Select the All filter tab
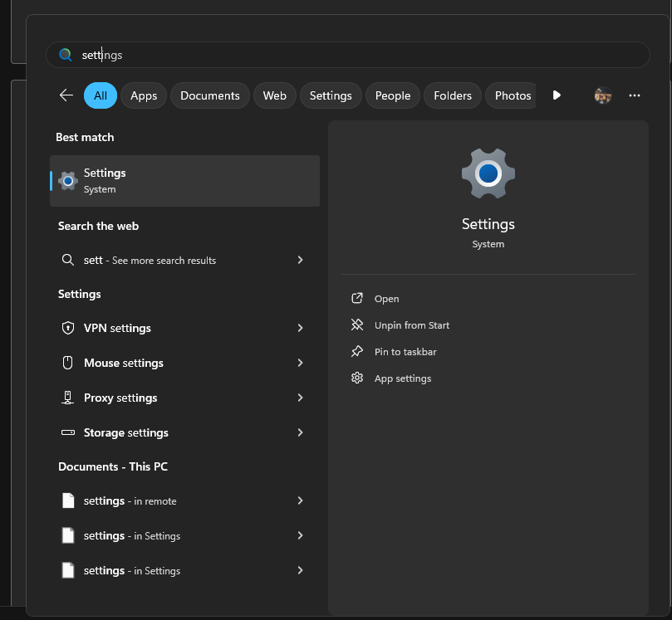 101,95
